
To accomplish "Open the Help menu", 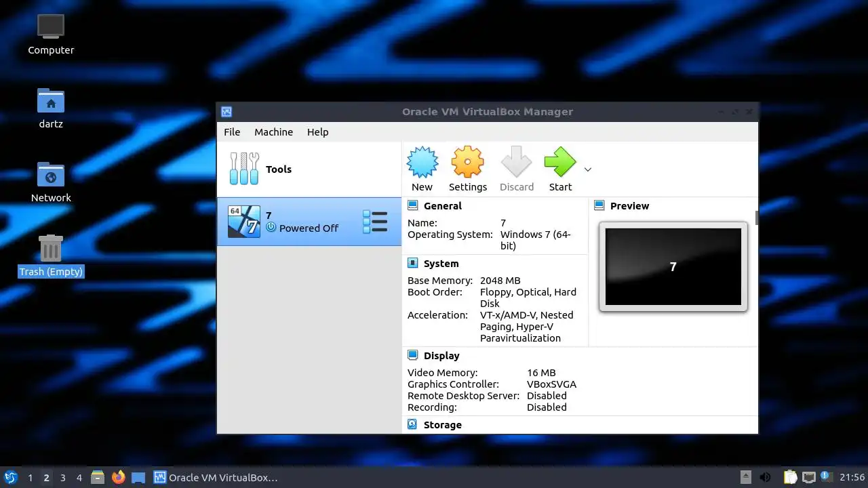I will pyautogui.click(x=317, y=132).
